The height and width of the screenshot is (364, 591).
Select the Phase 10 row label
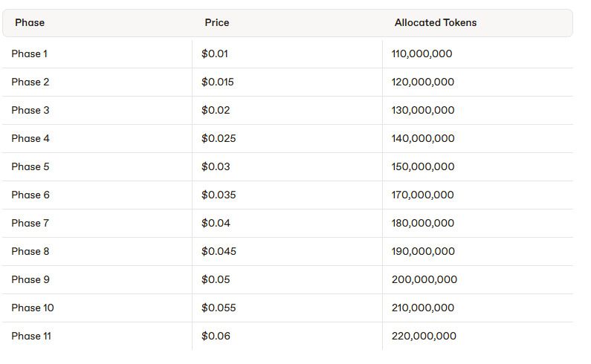coord(33,308)
